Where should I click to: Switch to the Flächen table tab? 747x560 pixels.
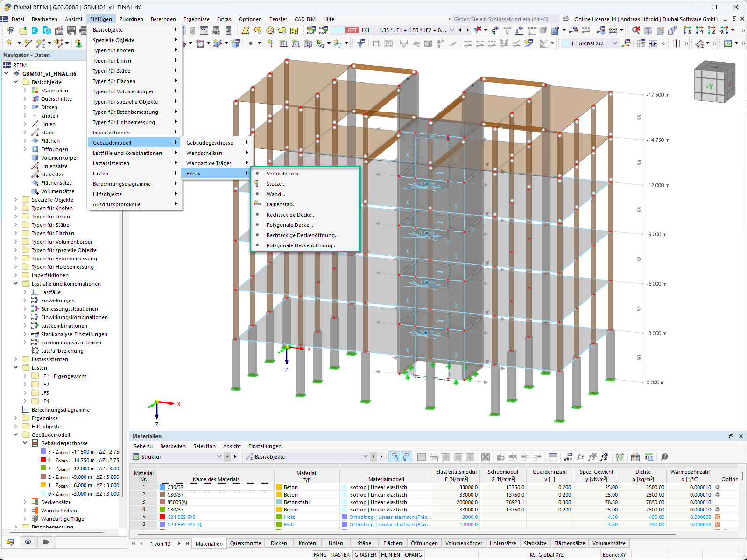393,543
